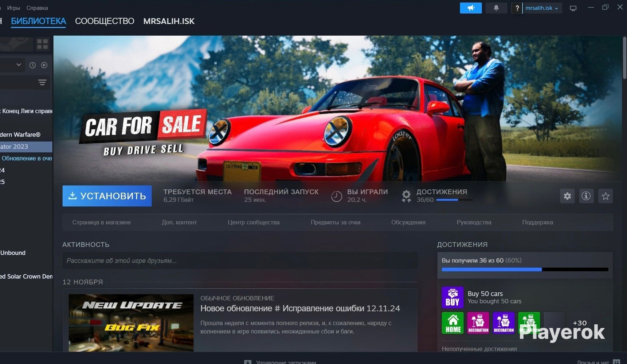Click the 'Конец Лиги справе' sidebar entry
This screenshot has width=627, height=364.
(x=26, y=111)
